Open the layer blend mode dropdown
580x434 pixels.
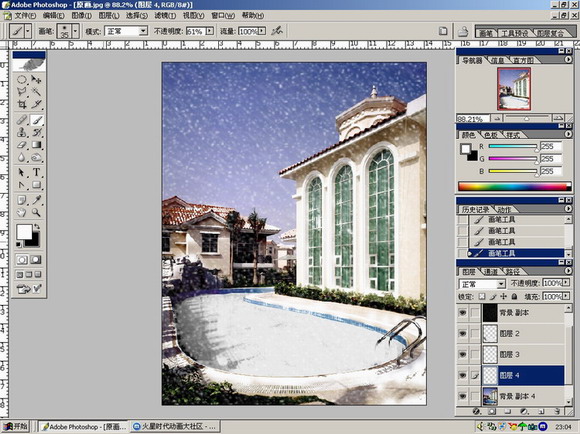[x=482, y=284]
